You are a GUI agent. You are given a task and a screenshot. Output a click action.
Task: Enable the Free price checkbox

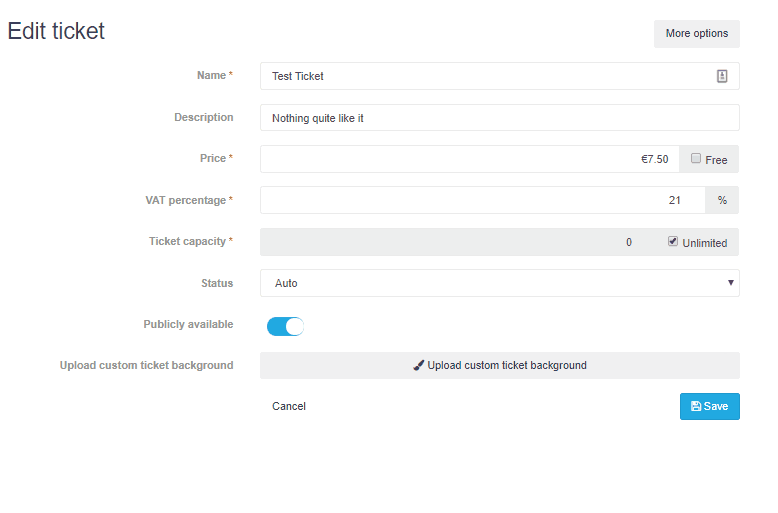pyautogui.click(x=696, y=158)
